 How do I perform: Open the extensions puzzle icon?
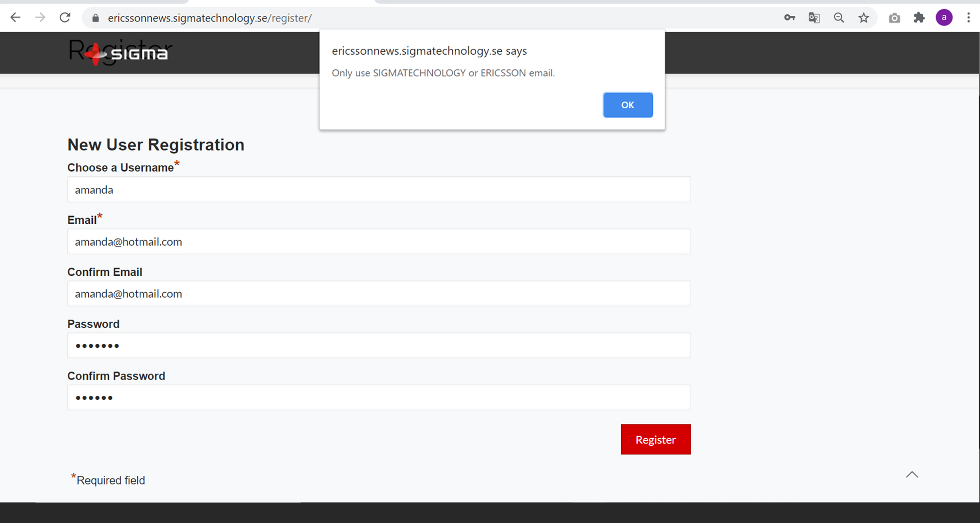[919, 18]
